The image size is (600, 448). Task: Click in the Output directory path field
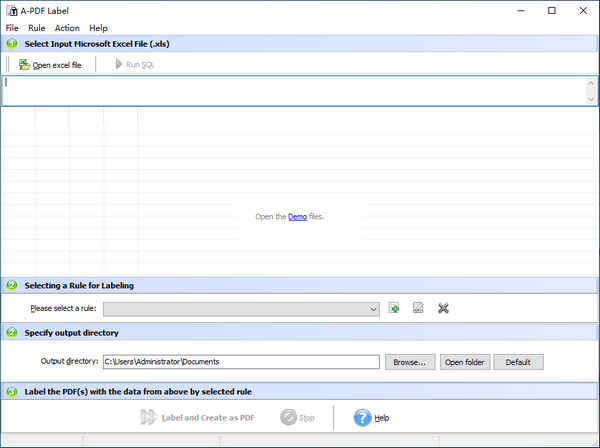click(x=241, y=362)
